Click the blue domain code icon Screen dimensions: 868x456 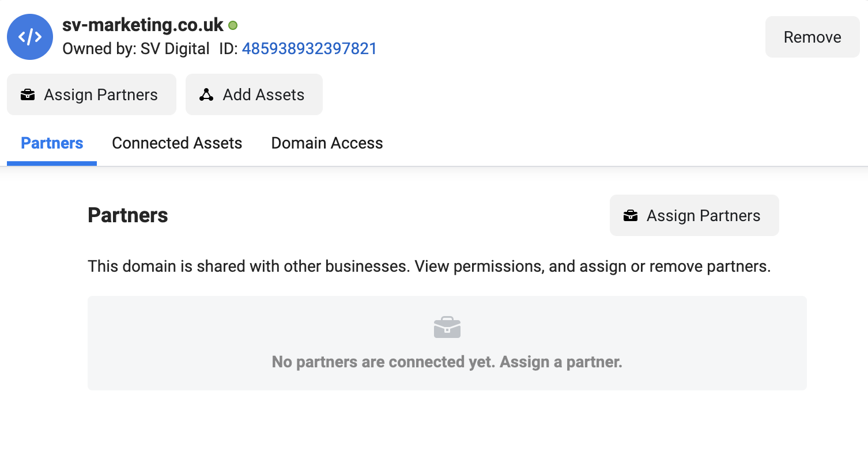tap(30, 37)
